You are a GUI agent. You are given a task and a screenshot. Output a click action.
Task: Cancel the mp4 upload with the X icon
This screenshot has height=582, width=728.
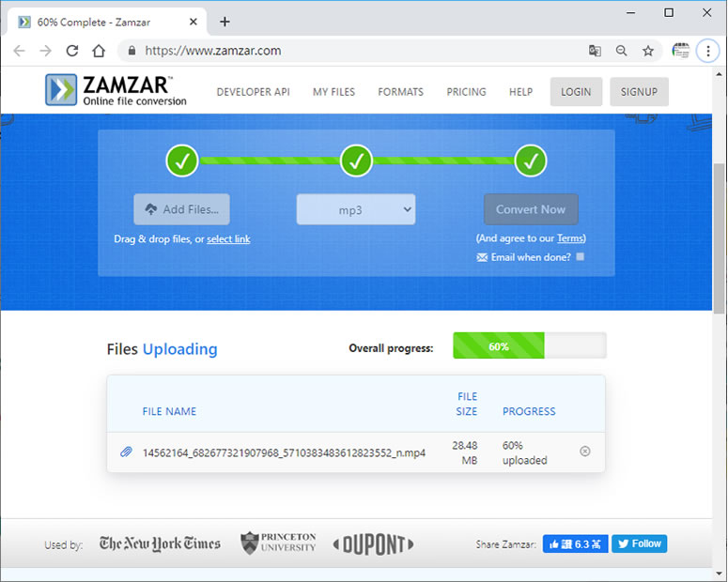[585, 452]
